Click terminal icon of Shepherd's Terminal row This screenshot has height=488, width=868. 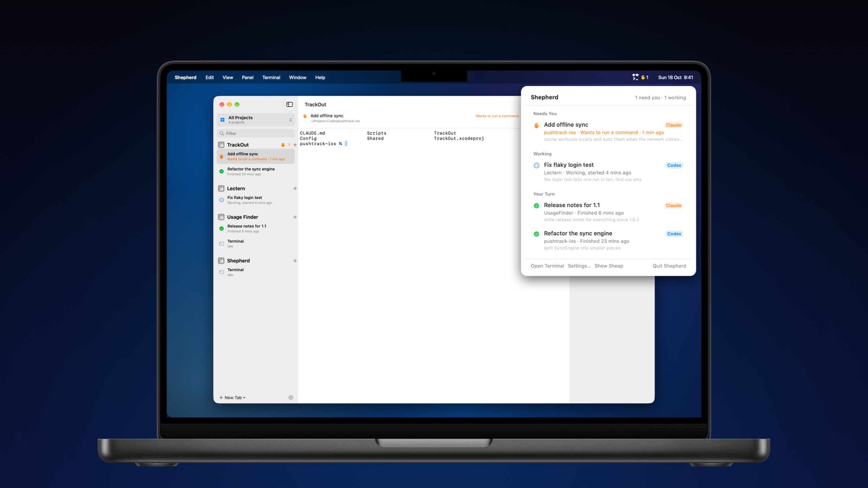pyautogui.click(x=221, y=272)
